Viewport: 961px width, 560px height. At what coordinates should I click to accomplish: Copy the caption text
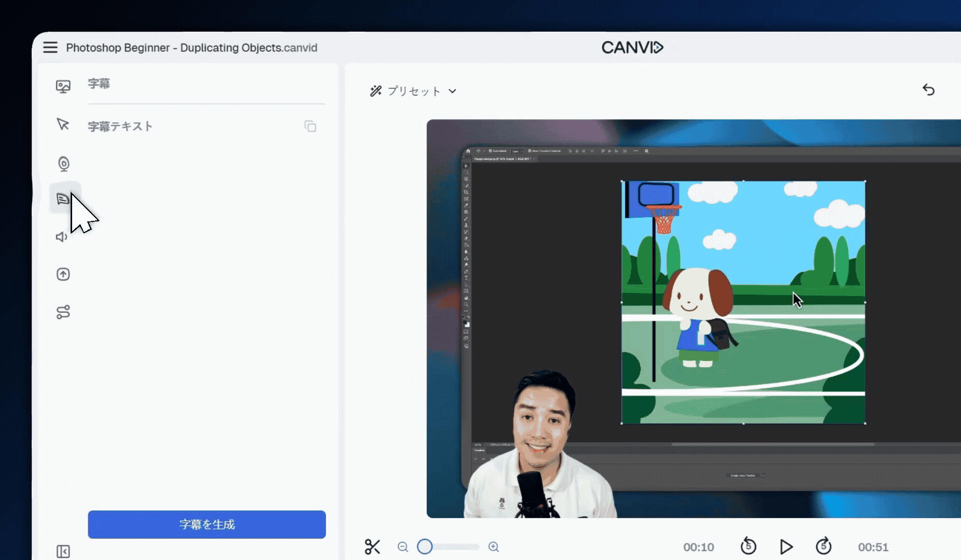pos(310,127)
